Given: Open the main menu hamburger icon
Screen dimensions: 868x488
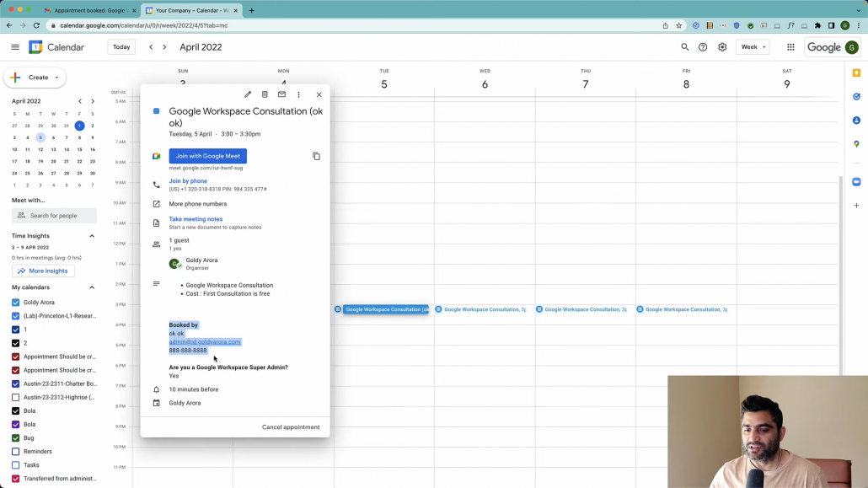Looking at the screenshot, I should click(15, 47).
